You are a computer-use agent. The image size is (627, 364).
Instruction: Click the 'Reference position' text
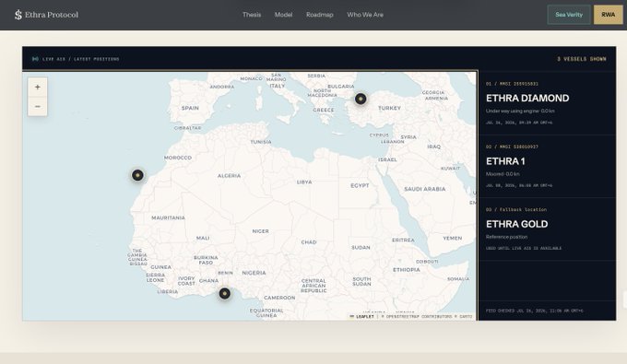tap(506, 237)
